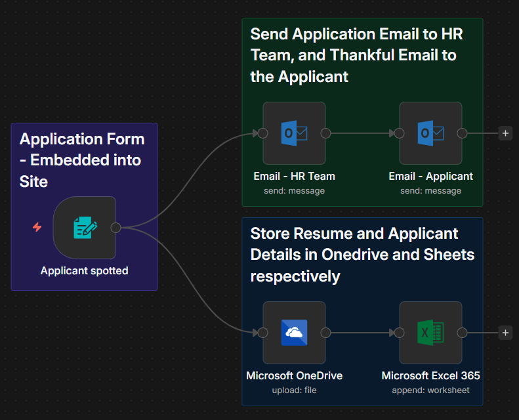Click output connector of Email - HR Team
The height and width of the screenshot is (420, 519).
[x=325, y=133]
